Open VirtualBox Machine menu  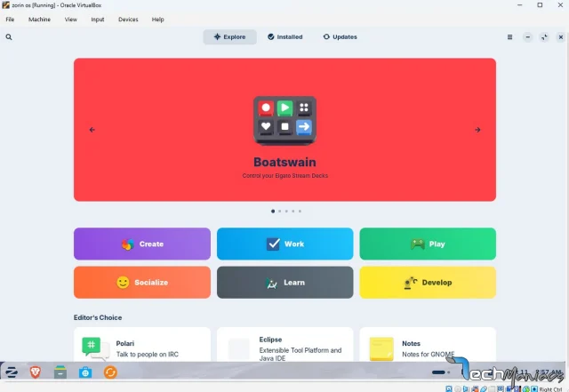pyautogui.click(x=39, y=20)
